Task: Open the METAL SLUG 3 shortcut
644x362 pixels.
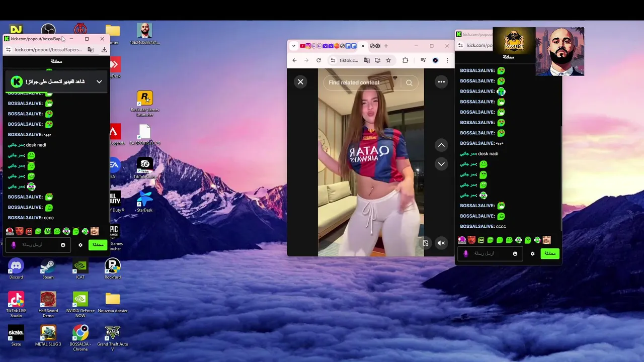Action: [x=48, y=336]
